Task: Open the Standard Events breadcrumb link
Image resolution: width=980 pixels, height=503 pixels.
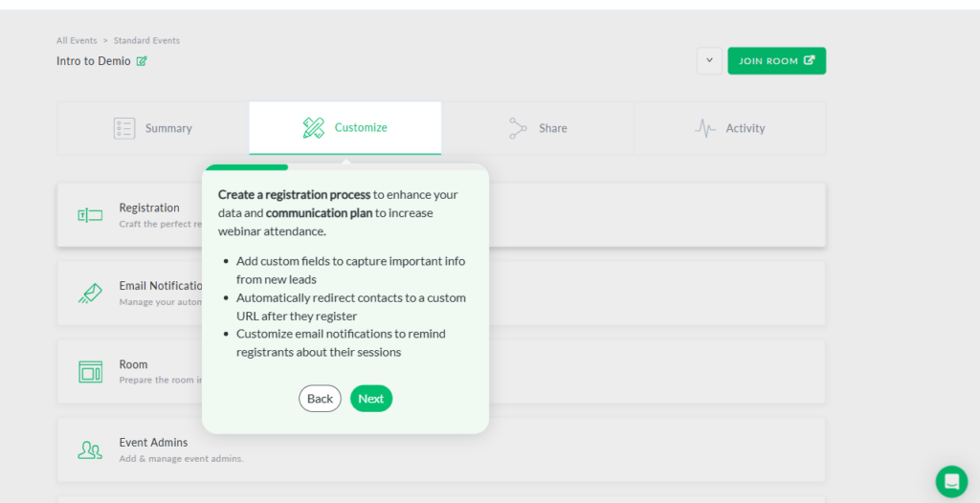Action: (x=146, y=40)
